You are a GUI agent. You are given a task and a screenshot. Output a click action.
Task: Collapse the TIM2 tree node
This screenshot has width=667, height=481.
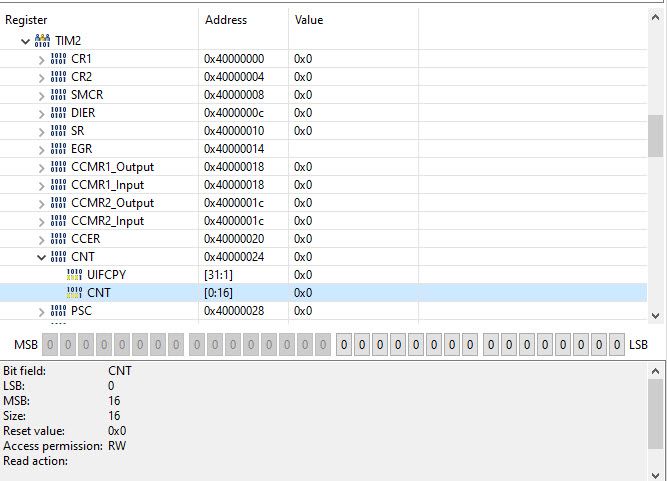26,41
